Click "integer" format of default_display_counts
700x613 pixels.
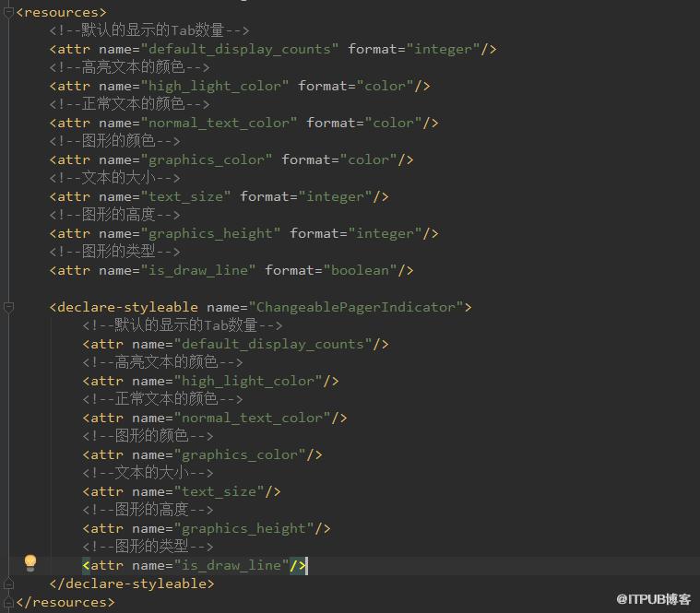pyautogui.click(x=443, y=49)
